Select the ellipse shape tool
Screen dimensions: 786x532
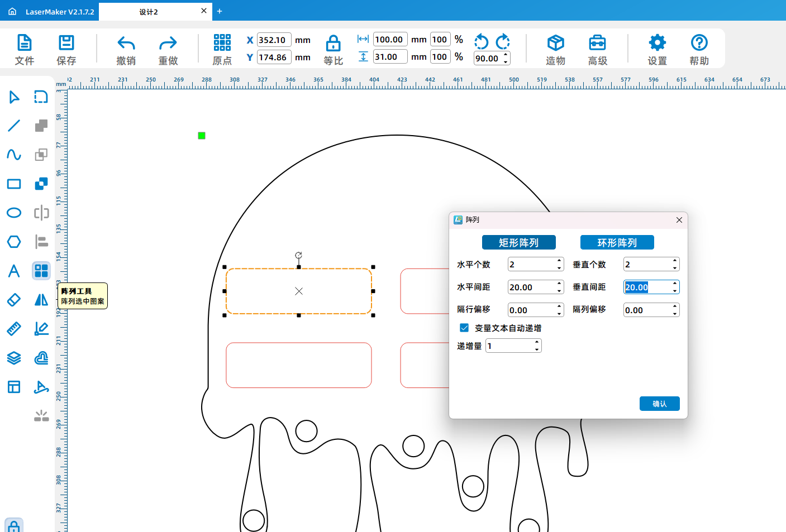point(14,213)
